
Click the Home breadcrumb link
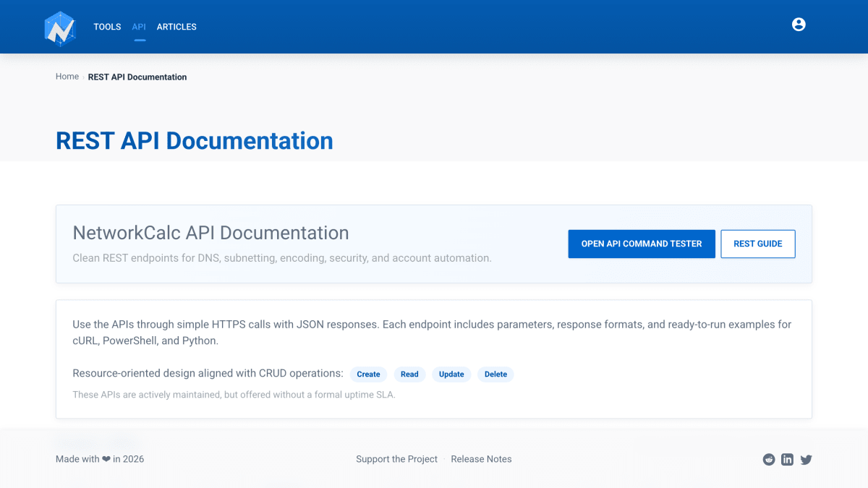[67, 77]
